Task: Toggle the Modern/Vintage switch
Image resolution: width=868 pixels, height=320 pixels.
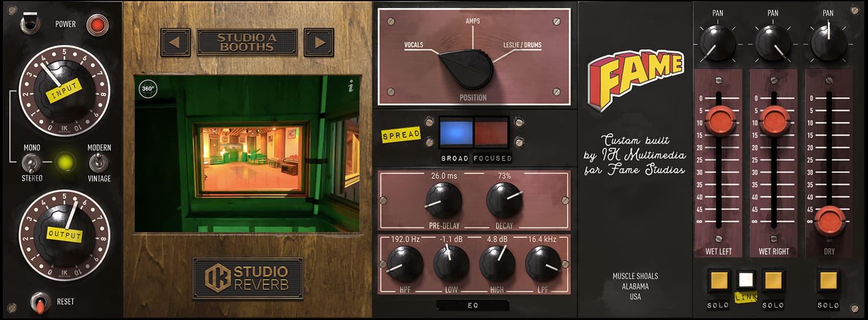Action: tap(98, 163)
